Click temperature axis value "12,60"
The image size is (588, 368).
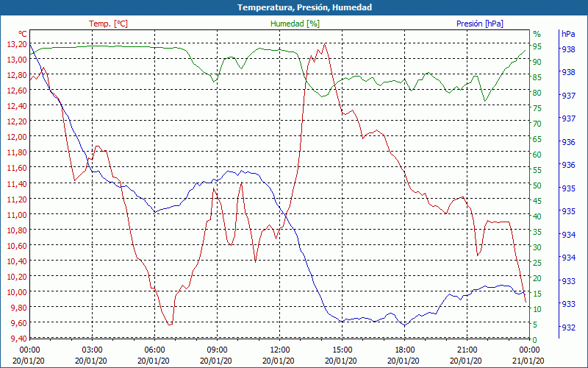(x=17, y=91)
